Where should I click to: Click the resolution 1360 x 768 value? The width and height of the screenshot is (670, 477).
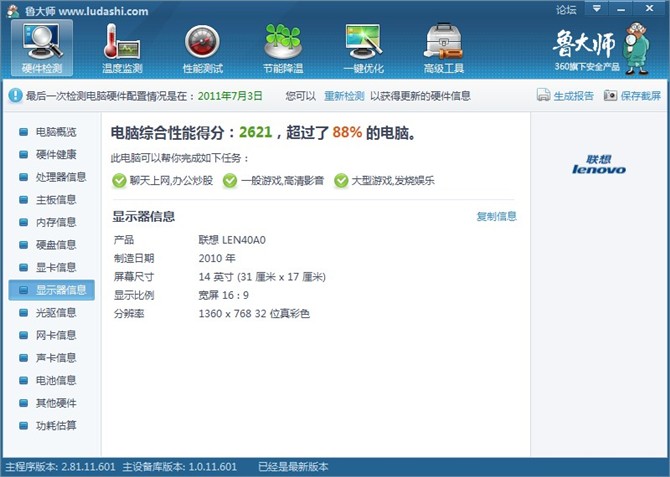click(254, 314)
